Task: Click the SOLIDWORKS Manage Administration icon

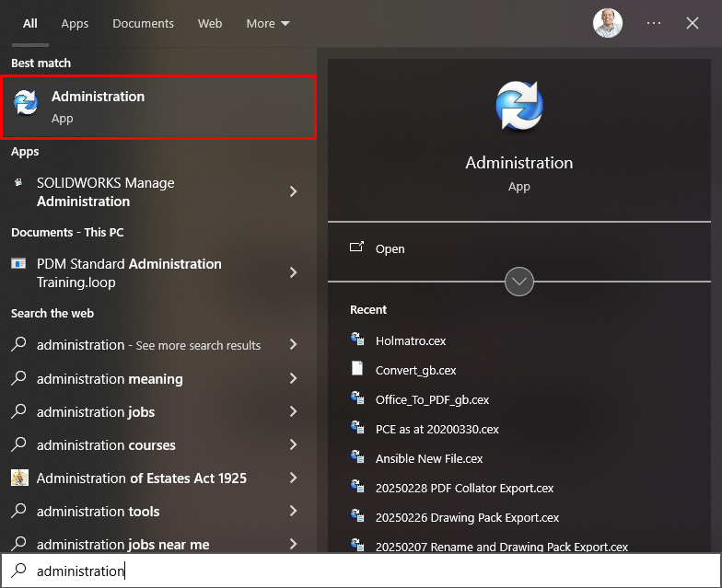Action: point(18,182)
